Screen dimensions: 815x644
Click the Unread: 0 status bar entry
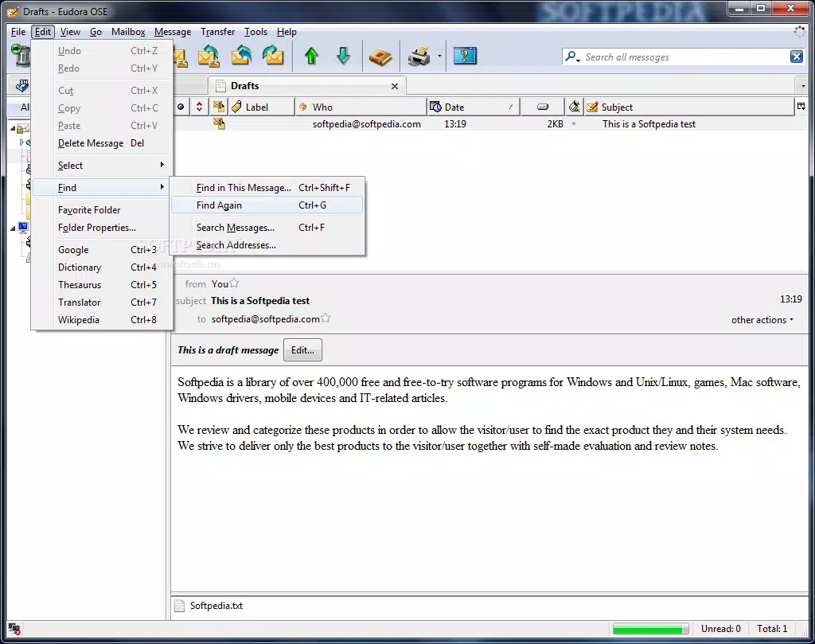coord(721,629)
